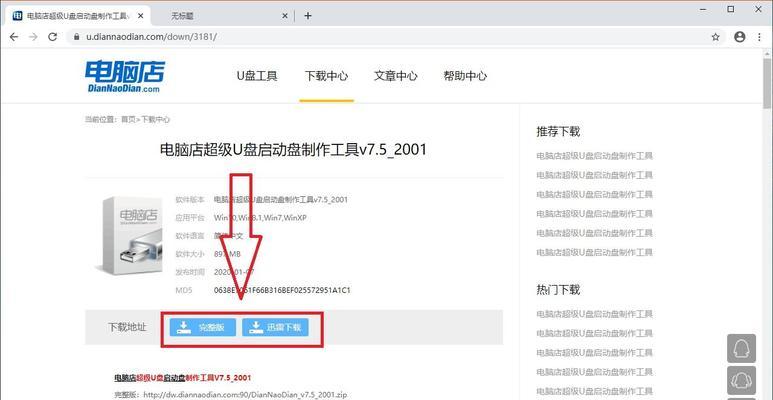Click the 电脑店 software box thumbnail

pos(128,236)
